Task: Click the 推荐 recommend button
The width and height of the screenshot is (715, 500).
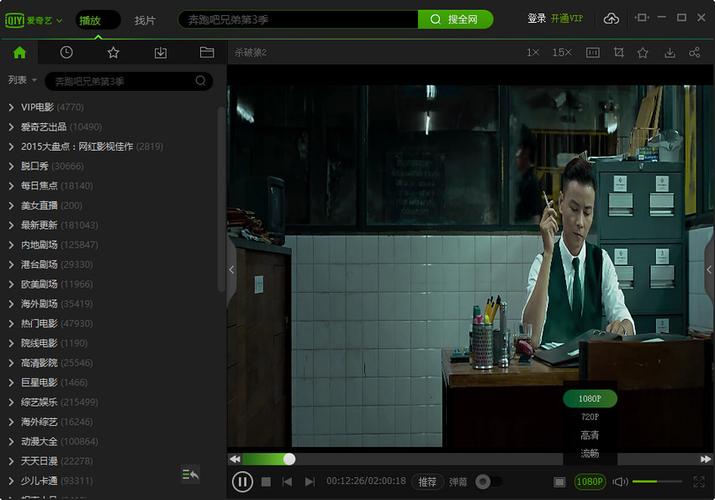Action: point(427,482)
